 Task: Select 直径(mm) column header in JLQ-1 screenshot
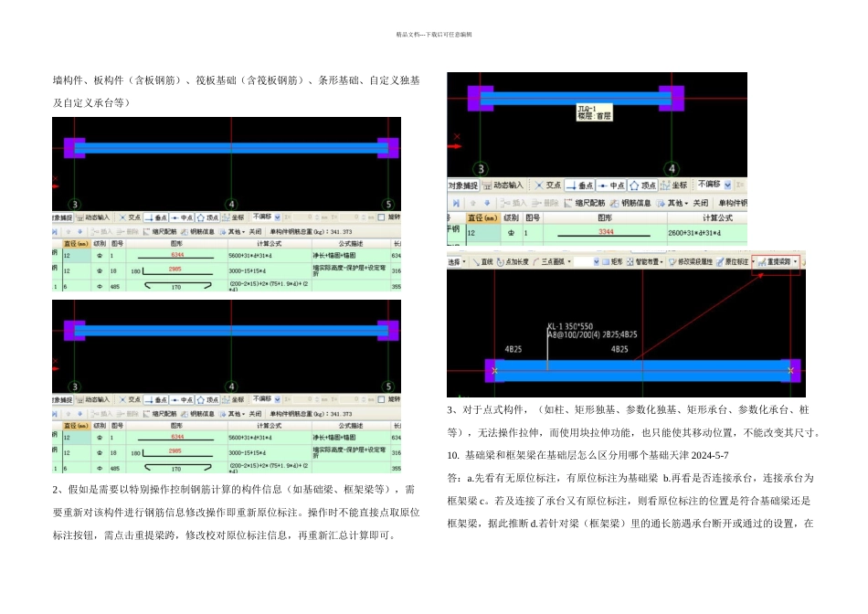[482, 217]
